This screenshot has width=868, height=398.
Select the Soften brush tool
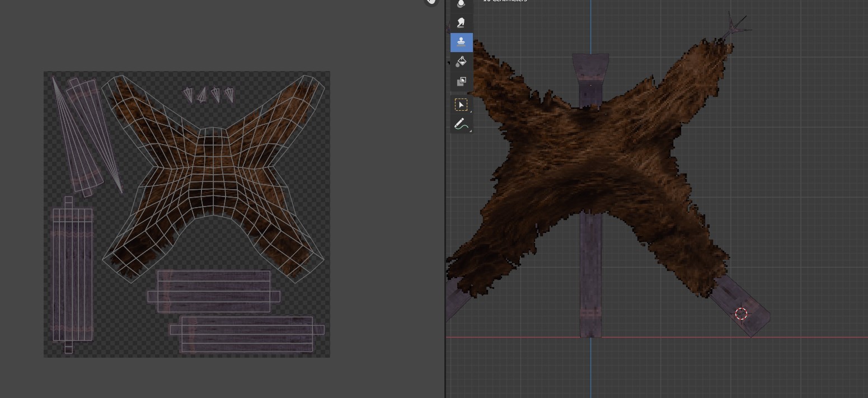461,4
